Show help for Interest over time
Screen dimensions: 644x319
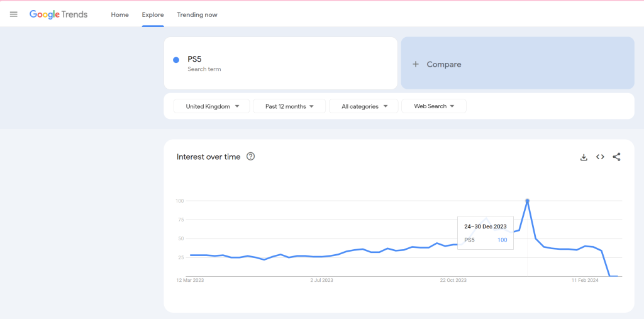pos(250,156)
